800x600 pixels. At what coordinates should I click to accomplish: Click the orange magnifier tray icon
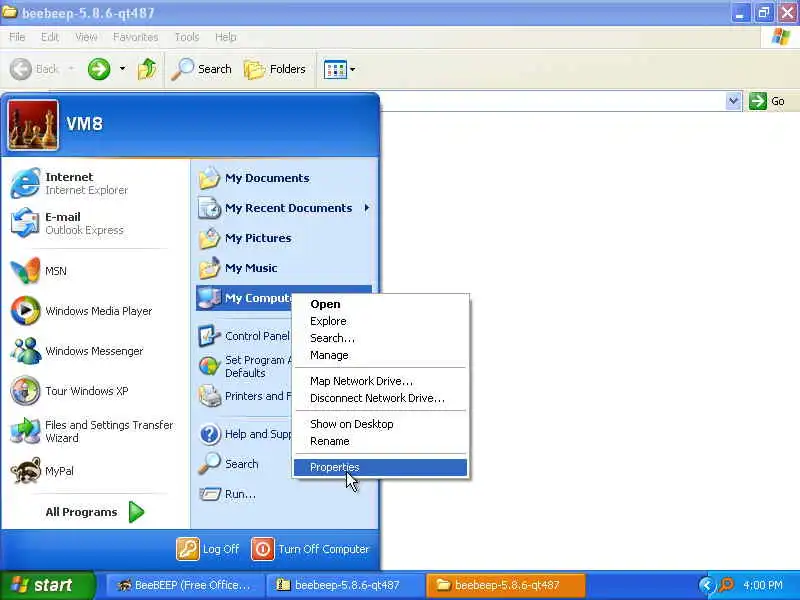[726, 585]
